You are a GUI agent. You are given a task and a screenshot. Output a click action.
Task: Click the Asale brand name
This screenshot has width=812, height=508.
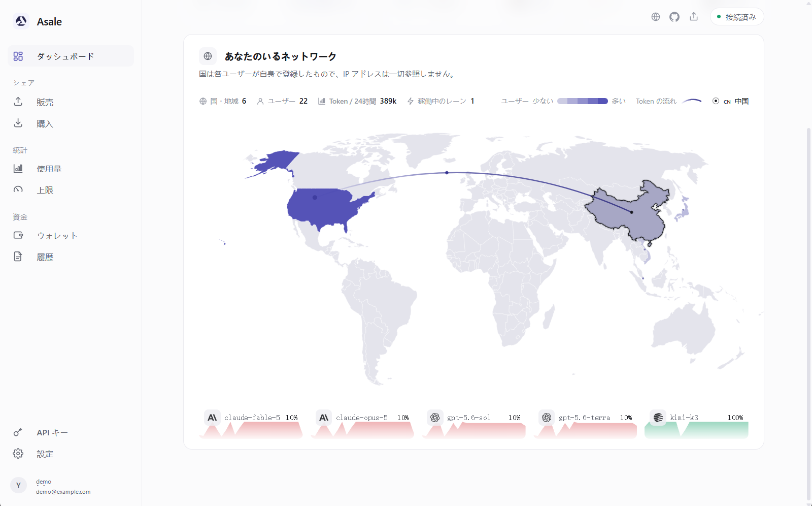pos(49,22)
